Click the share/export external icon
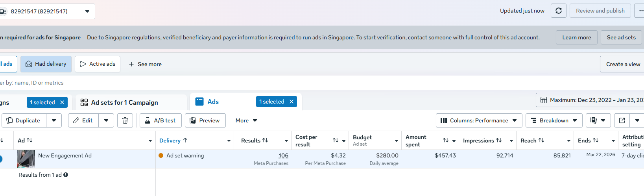Viewport: 644px width, 196px height. point(622,120)
